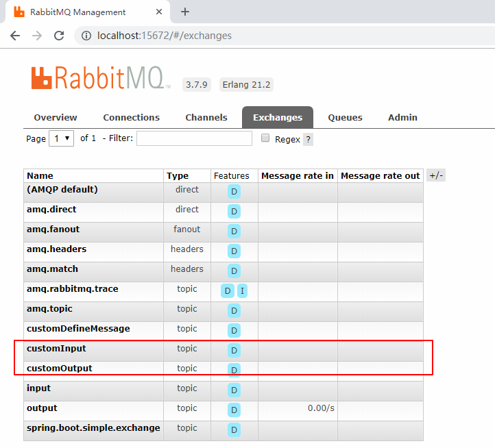Enable the Regex checkbox
The height and width of the screenshot is (448, 495).
pos(265,138)
